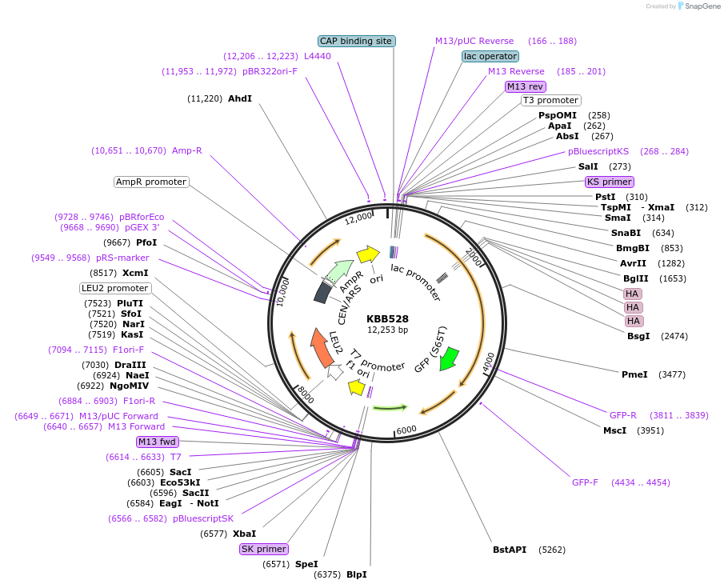Open the SK primer feature

click(263, 549)
